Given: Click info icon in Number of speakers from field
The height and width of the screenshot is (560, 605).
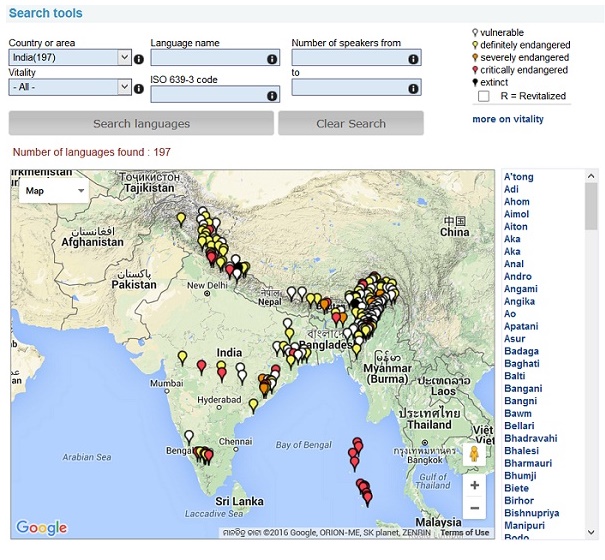Looking at the screenshot, I should coord(413,59).
